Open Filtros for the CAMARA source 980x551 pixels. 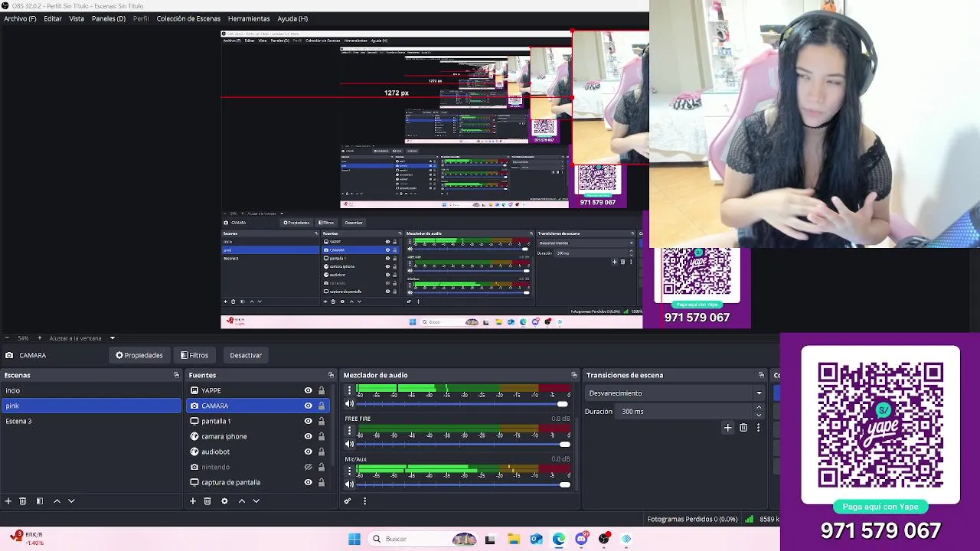pos(194,355)
